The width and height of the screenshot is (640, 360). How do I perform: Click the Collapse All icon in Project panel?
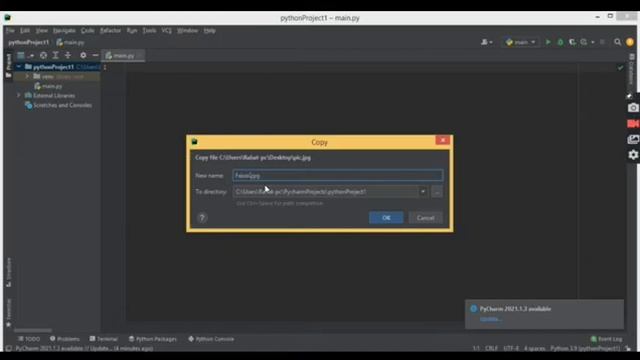[x=68, y=56]
